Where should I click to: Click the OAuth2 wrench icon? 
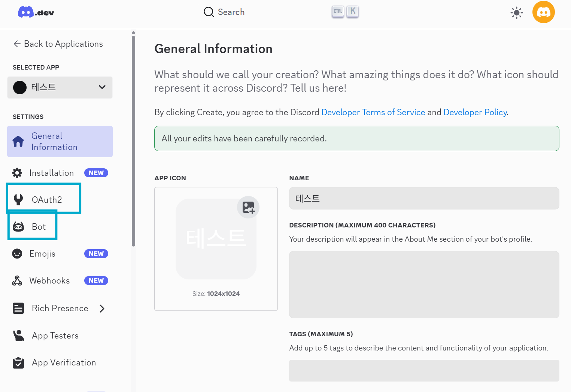point(18,200)
